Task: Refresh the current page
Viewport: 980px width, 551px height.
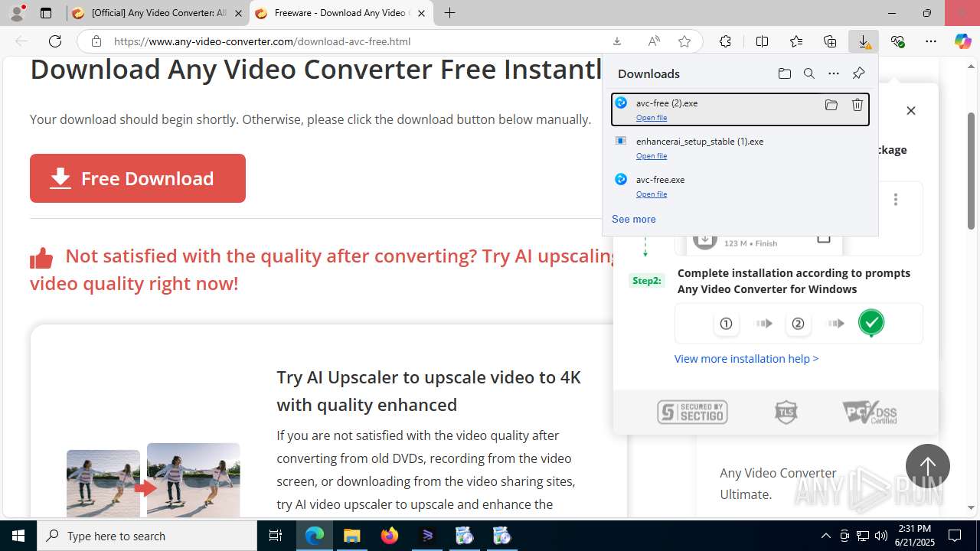Action: click(x=55, y=41)
